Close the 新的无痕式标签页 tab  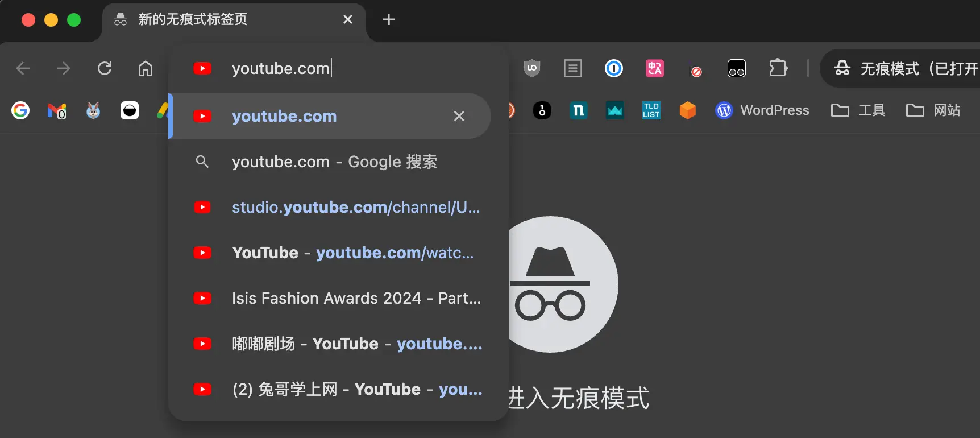tap(348, 20)
